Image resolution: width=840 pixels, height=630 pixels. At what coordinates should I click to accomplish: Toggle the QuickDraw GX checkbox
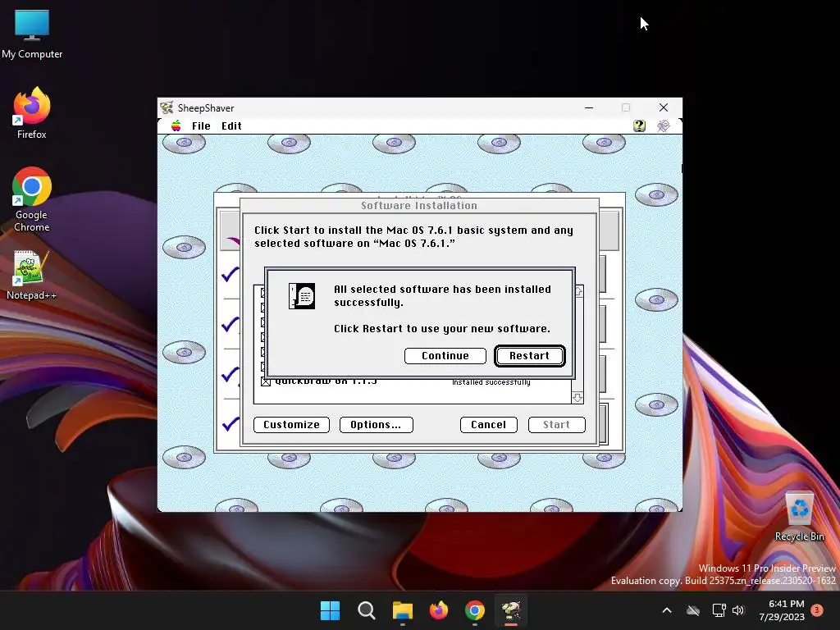(x=266, y=381)
